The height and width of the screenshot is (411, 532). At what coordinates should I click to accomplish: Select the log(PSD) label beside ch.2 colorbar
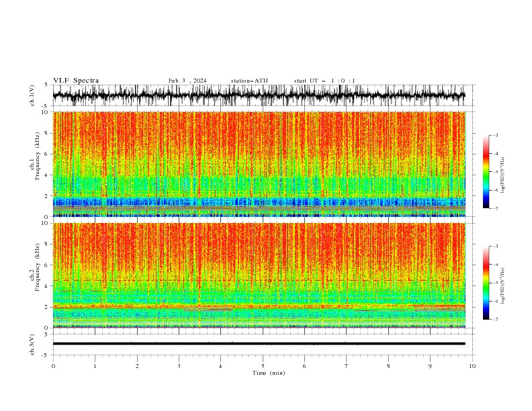click(x=502, y=285)
